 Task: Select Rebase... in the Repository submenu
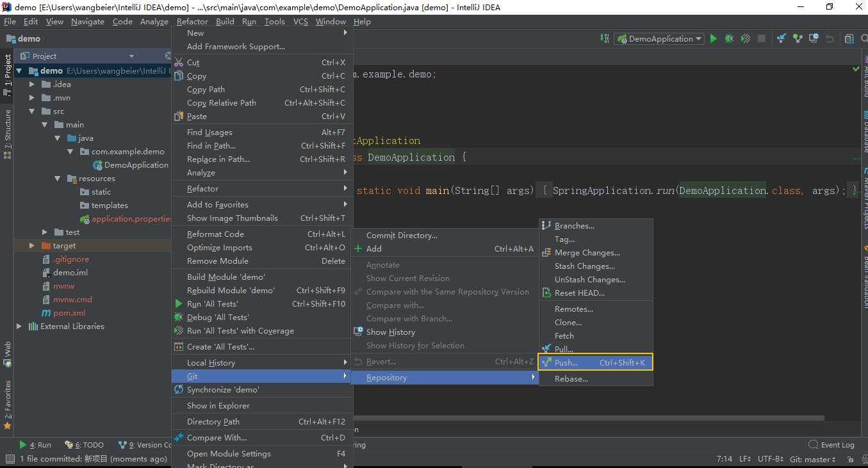click(596, 378)
